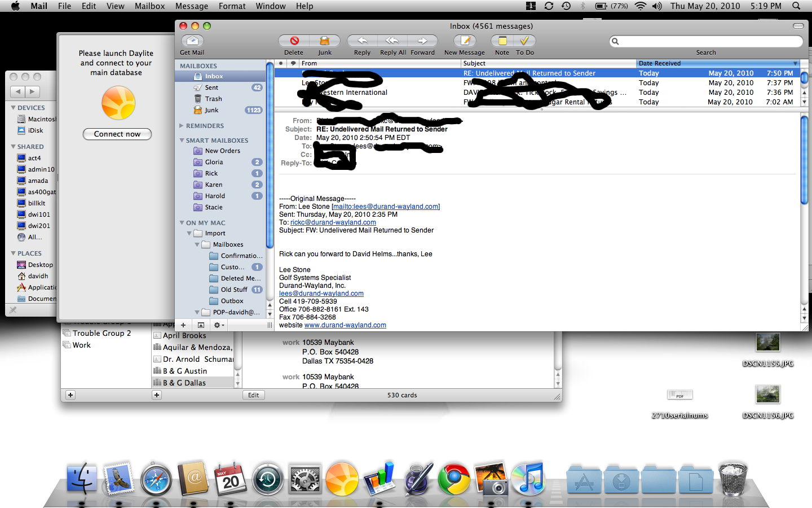Add a mailbox with the plus button
This screenshot has width=812, height=508.
[x=183, y=325]
